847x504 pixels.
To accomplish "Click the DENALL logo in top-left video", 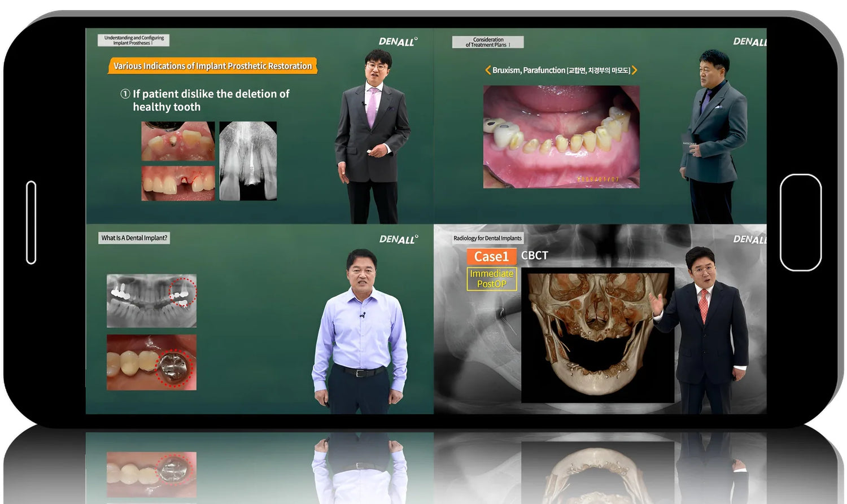I will tap(398, 42).
